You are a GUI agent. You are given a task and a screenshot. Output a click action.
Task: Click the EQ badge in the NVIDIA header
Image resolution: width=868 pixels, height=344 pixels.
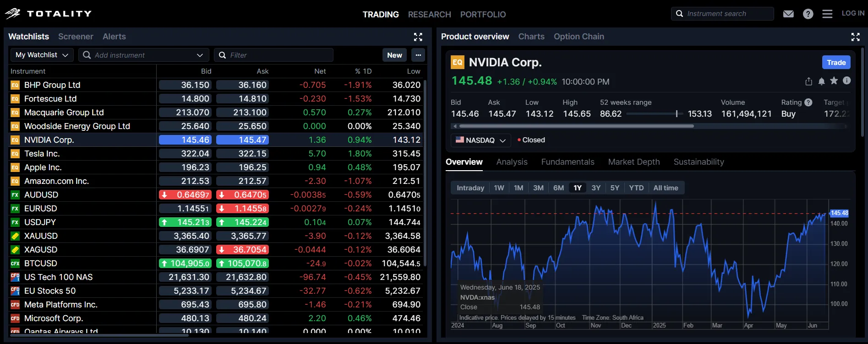pyautogui.click(x=458, y=62)
